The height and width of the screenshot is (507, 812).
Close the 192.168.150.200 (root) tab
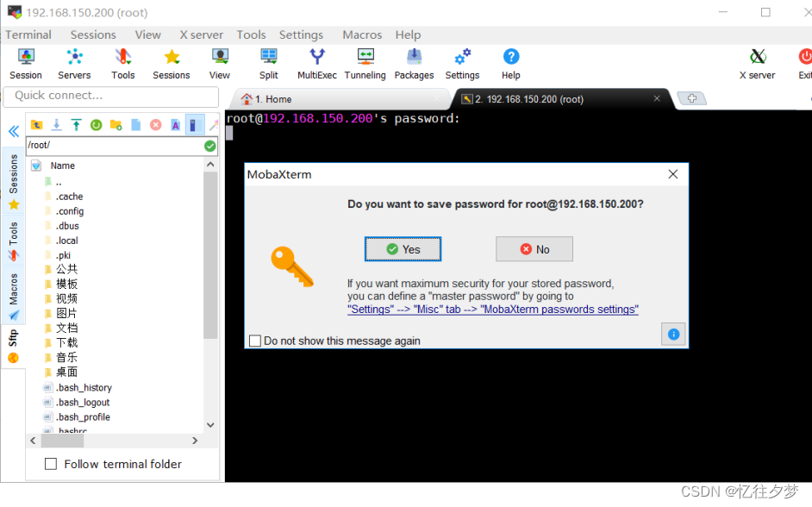[x=657, y=98]
